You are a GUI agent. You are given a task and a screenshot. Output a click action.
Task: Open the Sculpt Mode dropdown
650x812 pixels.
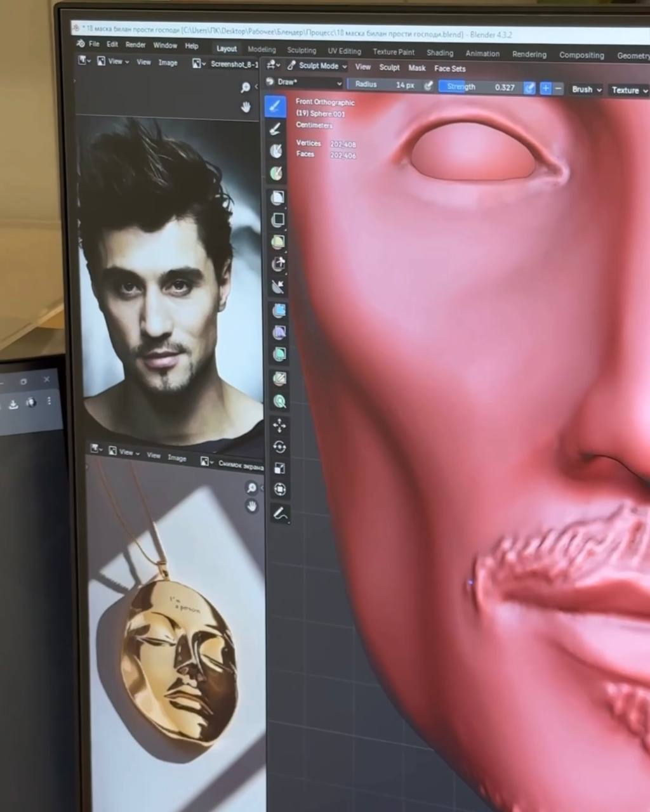317,66
